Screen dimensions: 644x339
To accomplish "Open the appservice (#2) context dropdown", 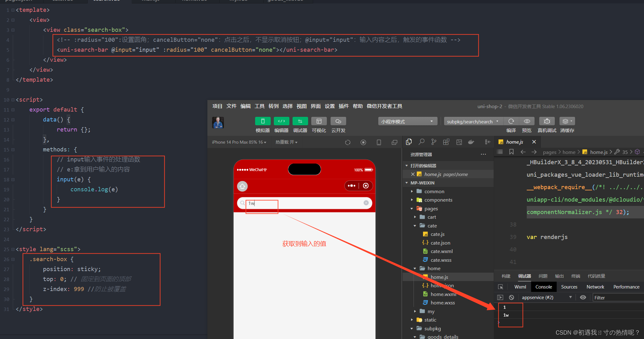I will pos(547,298).
